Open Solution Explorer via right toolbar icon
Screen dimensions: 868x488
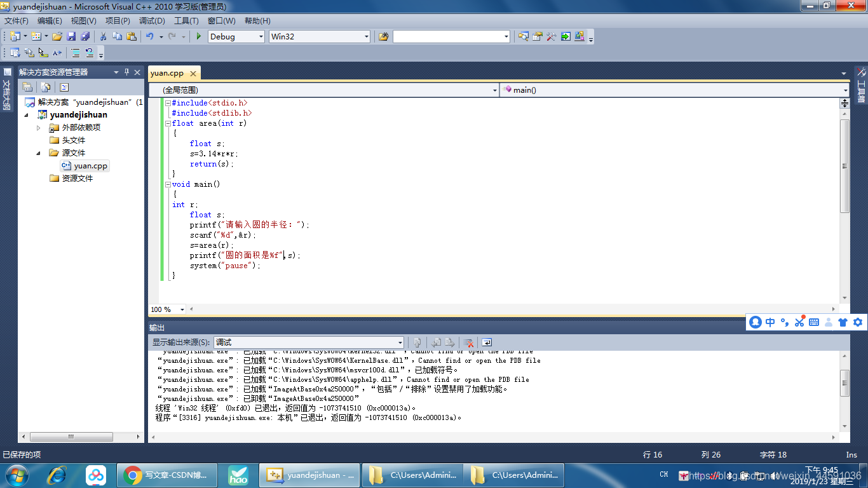click(x=523, y=37)
